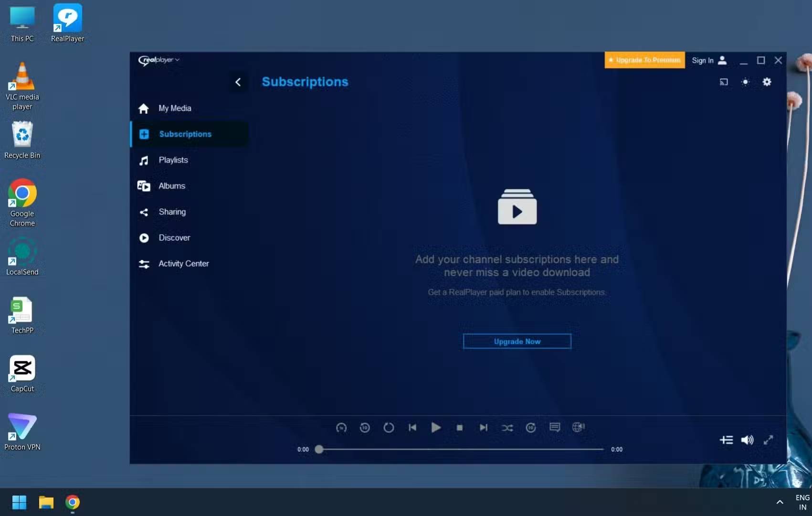812x516 pixels.
Task: Select the Google Chrome desktop shortcut
Action: click(x=22, y=203)
